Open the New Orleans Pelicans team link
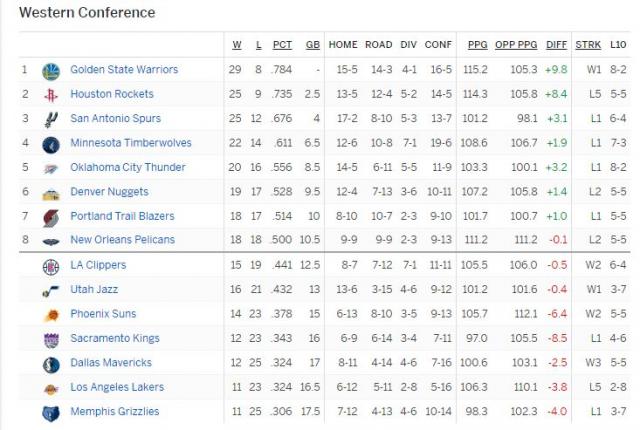640x430 pixels. [x=122, y=240]
